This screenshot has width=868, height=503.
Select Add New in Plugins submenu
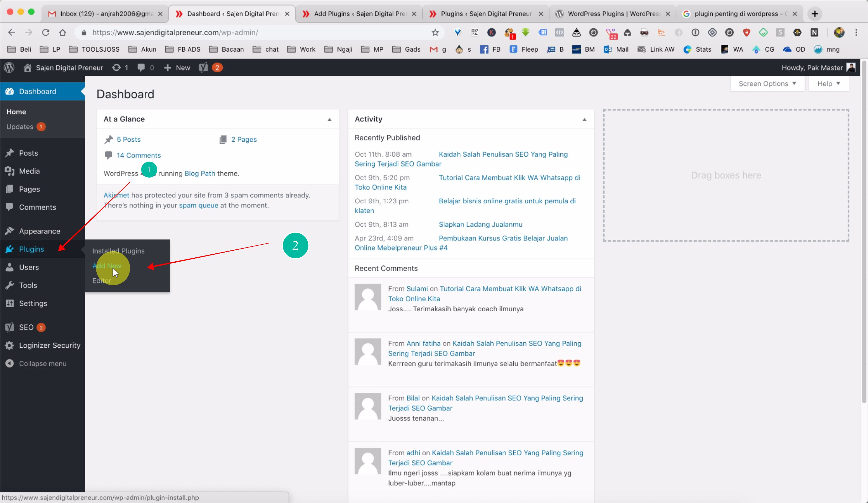click(107, 266)
